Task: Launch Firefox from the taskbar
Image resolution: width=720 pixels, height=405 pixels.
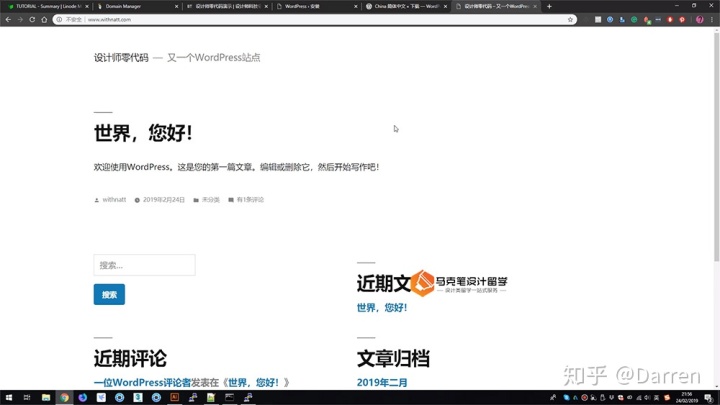Action: [x=83, y=397]
